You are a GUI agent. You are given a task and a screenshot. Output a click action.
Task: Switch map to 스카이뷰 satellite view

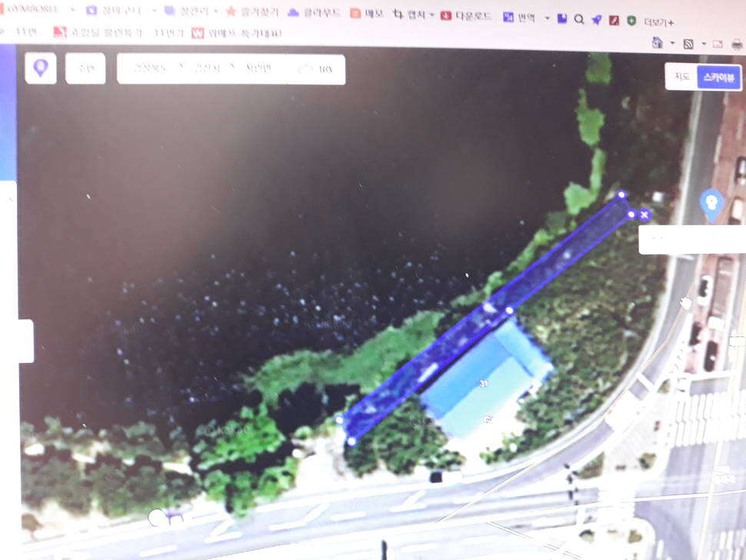coord(719,77)
